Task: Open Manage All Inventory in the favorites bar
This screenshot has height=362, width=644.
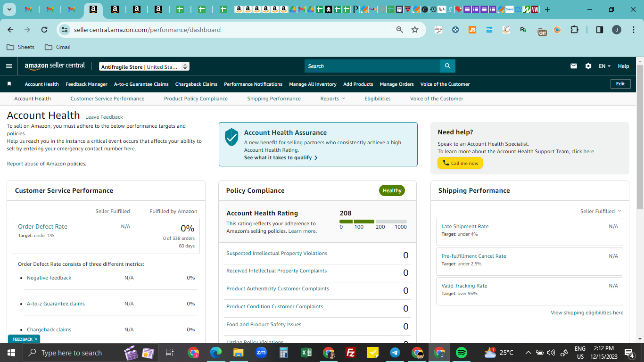Action: coord(313,84)
